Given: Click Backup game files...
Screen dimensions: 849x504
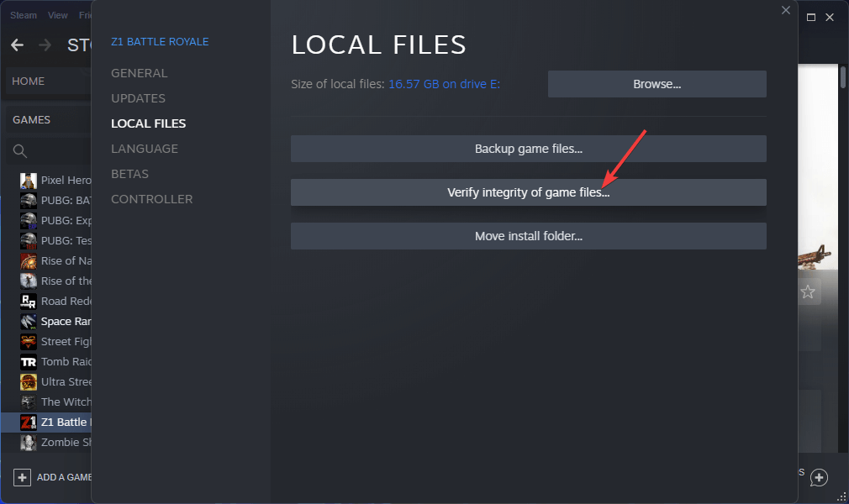Looking at the screenshot, I should coord(529,149).
